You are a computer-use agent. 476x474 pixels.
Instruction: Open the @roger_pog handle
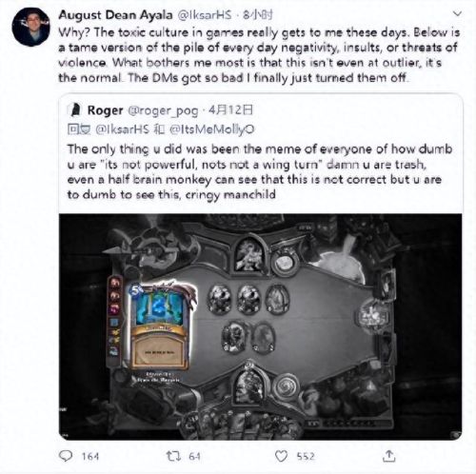click(163, 110)
